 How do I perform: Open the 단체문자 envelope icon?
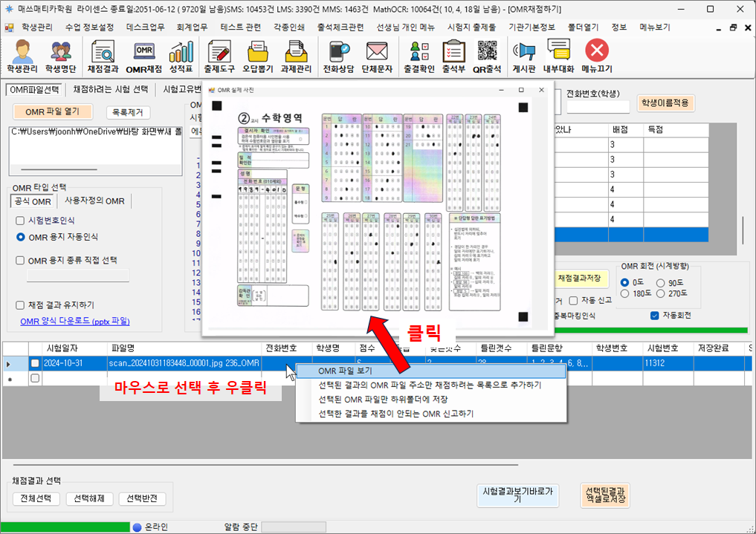pyautogui.click(x=377, y=56)
